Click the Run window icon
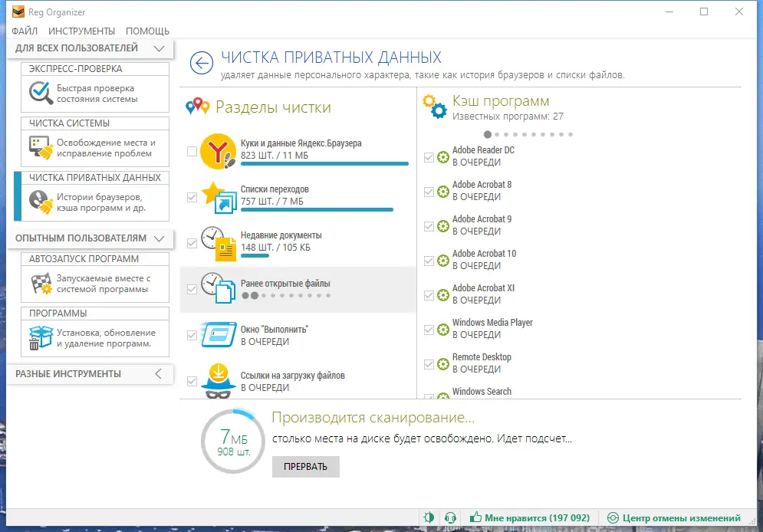 tap(219, 334)
